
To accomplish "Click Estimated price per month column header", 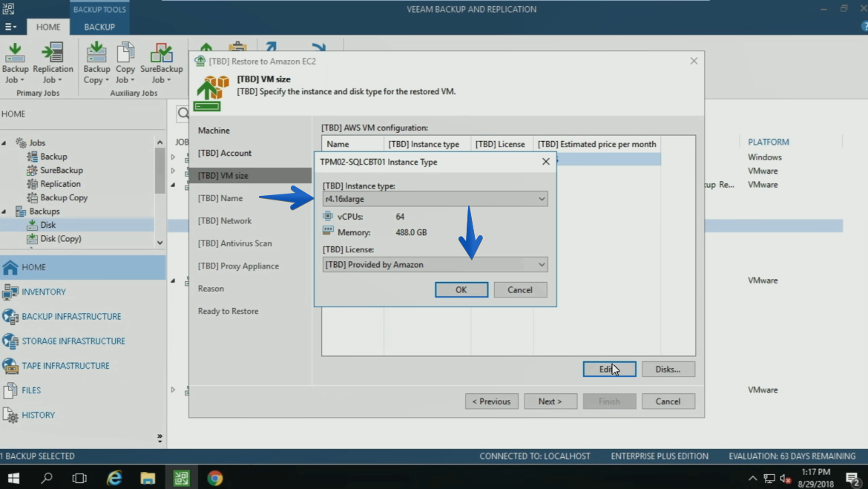I will coord(596,144).
